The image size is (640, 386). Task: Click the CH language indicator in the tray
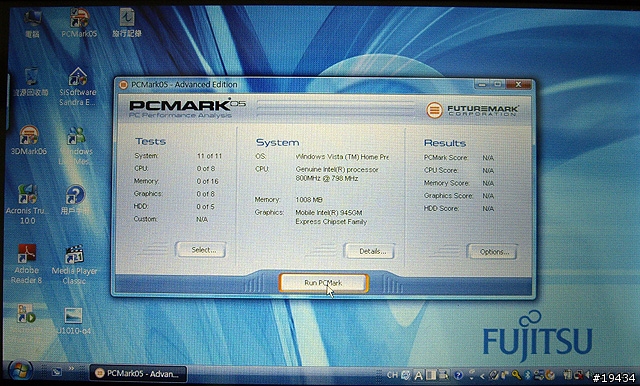point(392,375)
